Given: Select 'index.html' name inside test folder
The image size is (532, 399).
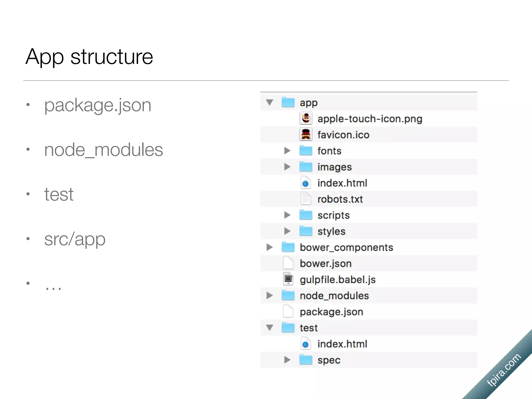Looking at the screenshot, I should (342, 344).
